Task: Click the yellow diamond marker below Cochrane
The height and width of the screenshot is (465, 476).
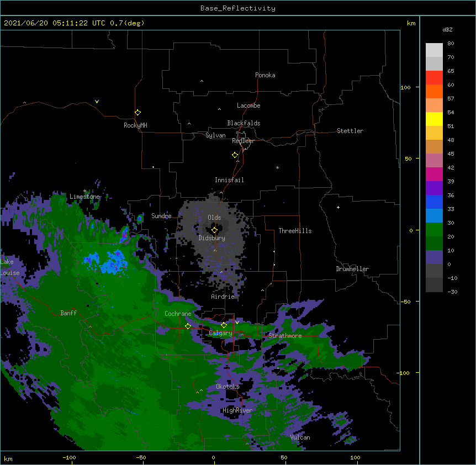Action: tap(188, 326)
